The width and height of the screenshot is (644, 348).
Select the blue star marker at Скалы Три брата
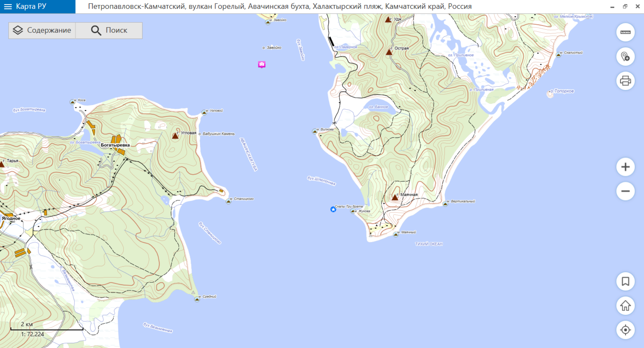point(333,209)
